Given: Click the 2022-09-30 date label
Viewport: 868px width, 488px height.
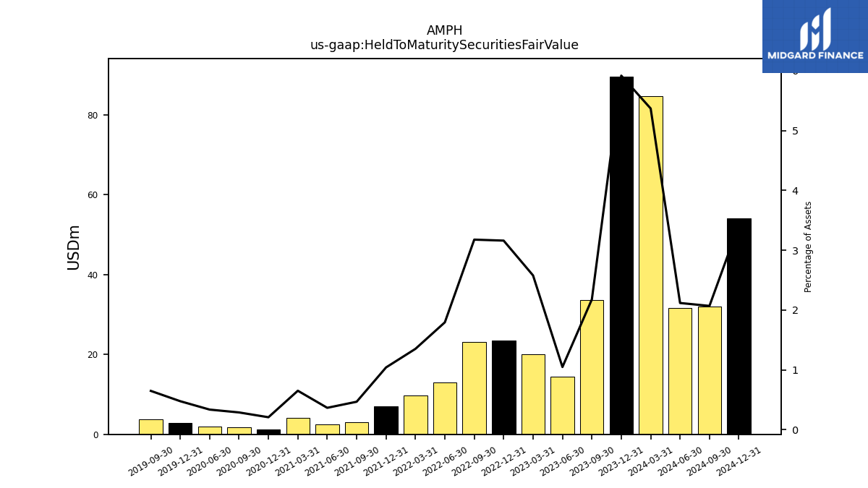Looking at the screenshot, I should (x=474, y=461).
